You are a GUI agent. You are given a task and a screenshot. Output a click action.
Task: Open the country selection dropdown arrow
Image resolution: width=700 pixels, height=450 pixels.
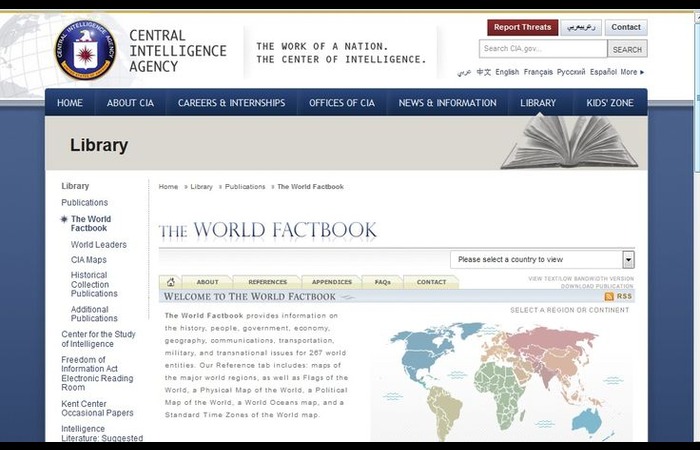(x=628, y=260)
